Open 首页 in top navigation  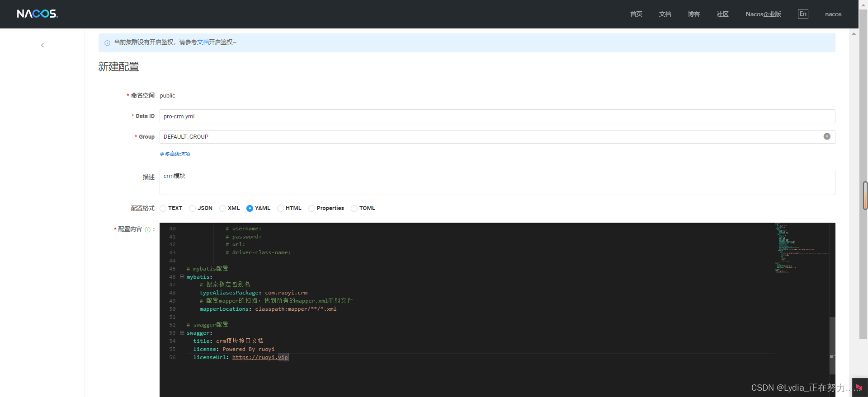636,14
